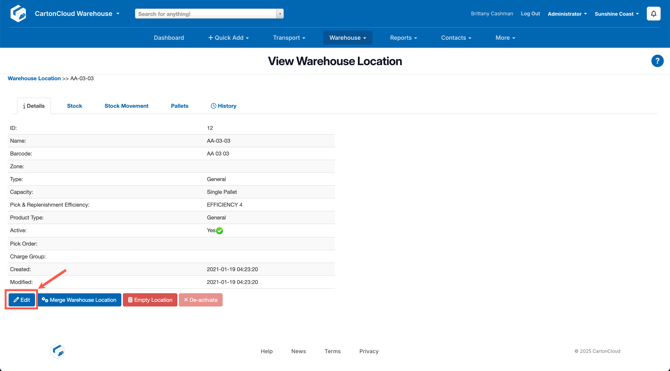Click the Name value AA-03-03

(218, 141)
